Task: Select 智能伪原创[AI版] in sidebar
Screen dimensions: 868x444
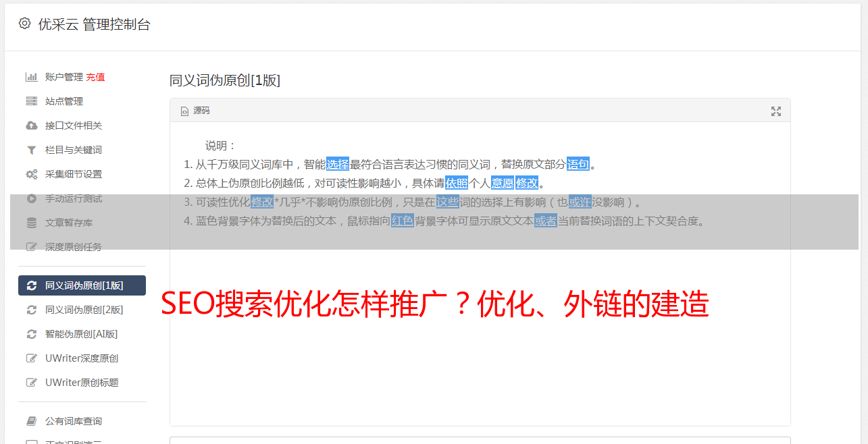Action: click(x=81, y=334)
